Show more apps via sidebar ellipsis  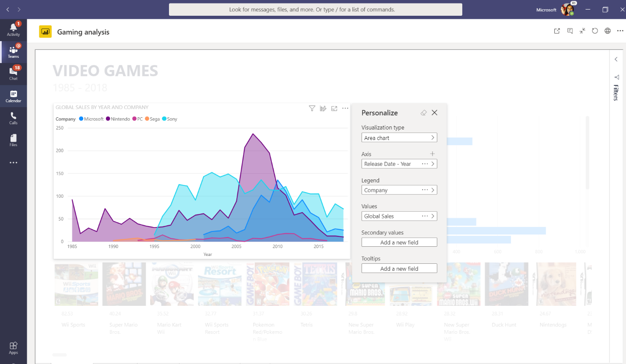13,163
